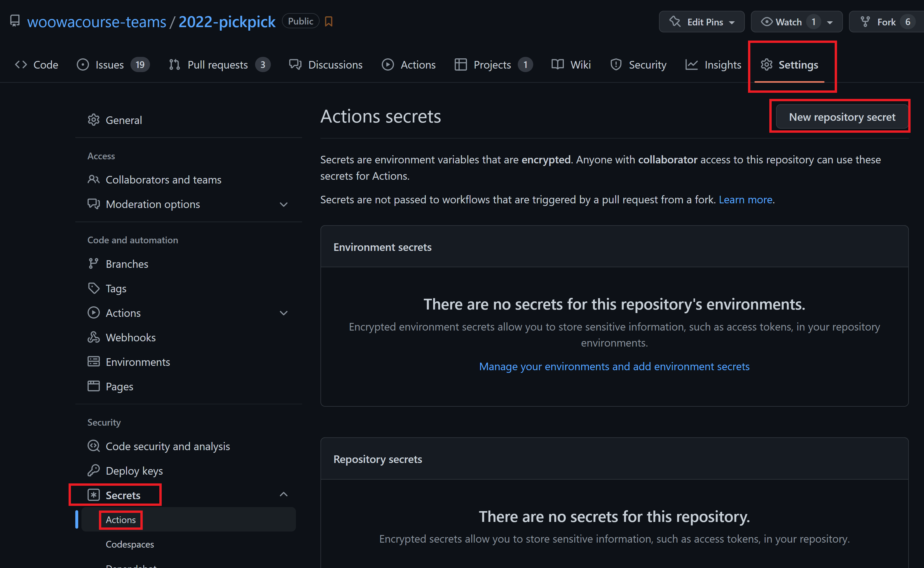Click the Issues circle icon
The width and height of the screenshot is (924, 568).
point(83,64)
